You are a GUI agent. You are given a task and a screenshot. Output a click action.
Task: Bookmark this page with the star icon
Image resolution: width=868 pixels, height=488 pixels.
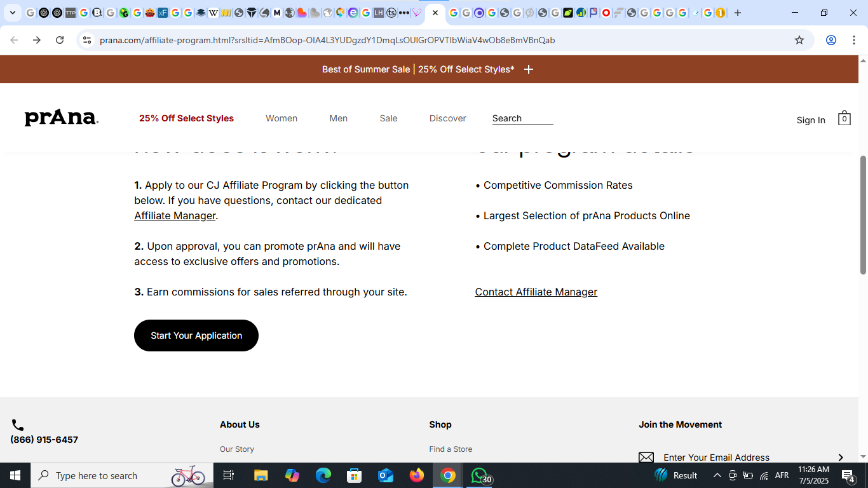(799, 40)
